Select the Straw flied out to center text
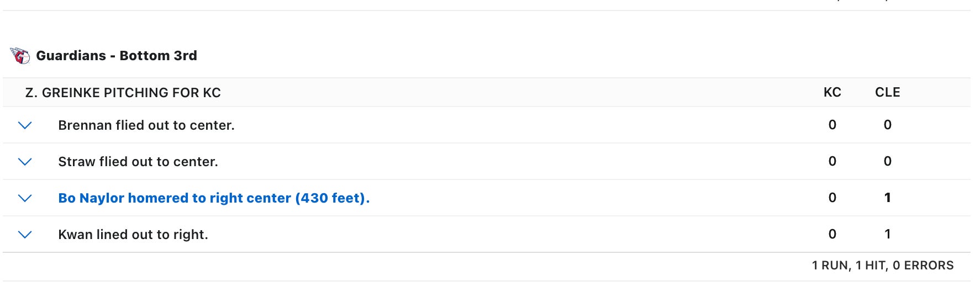980x297 pixels. (138, 162)
